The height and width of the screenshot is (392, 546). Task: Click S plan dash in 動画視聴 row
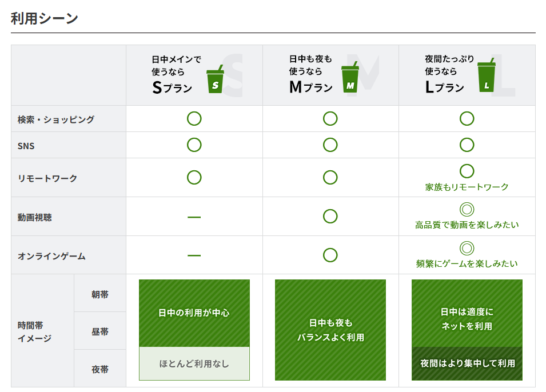point(194,217)
